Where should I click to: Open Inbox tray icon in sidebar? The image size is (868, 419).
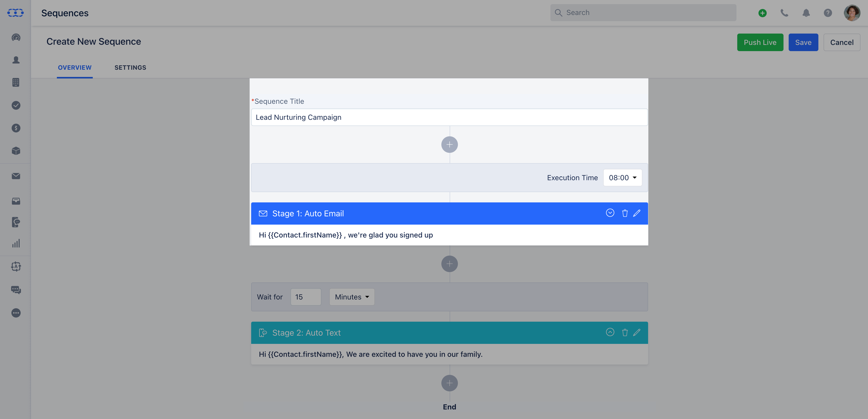click(x=16, y=201)
